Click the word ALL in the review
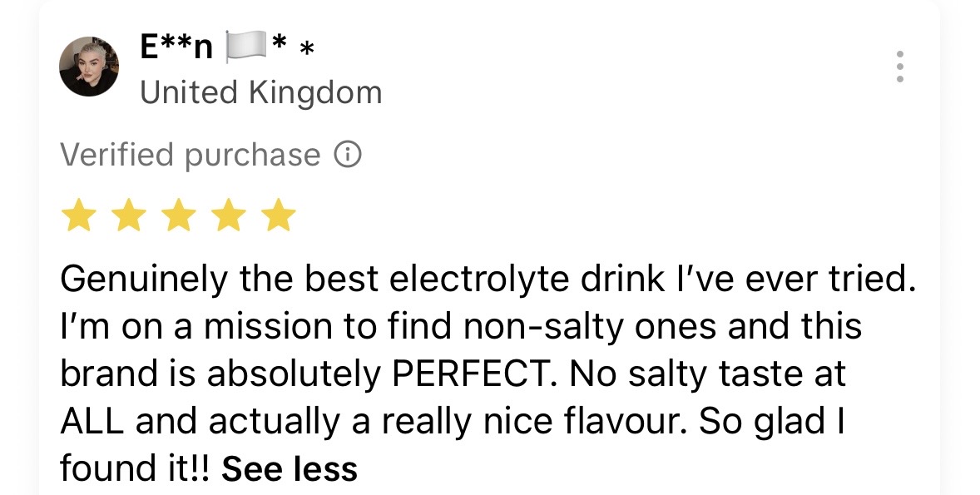 (92, 422)
